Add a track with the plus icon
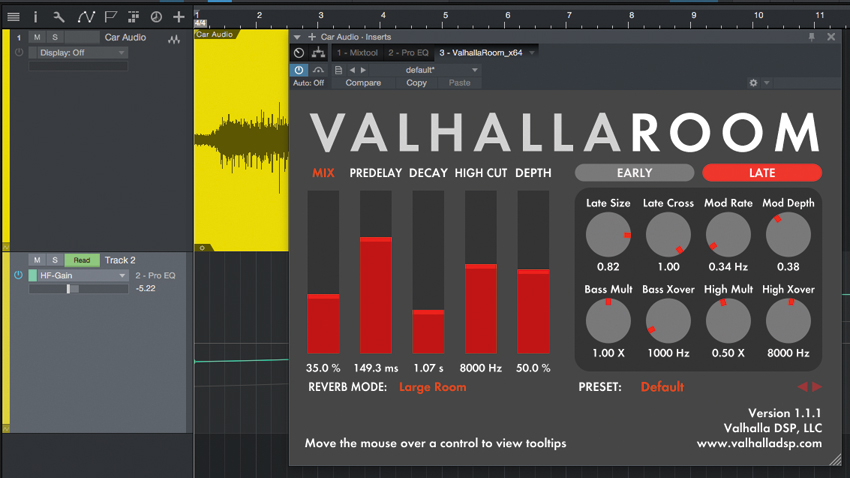850x478 pixels. click(178, 17)
